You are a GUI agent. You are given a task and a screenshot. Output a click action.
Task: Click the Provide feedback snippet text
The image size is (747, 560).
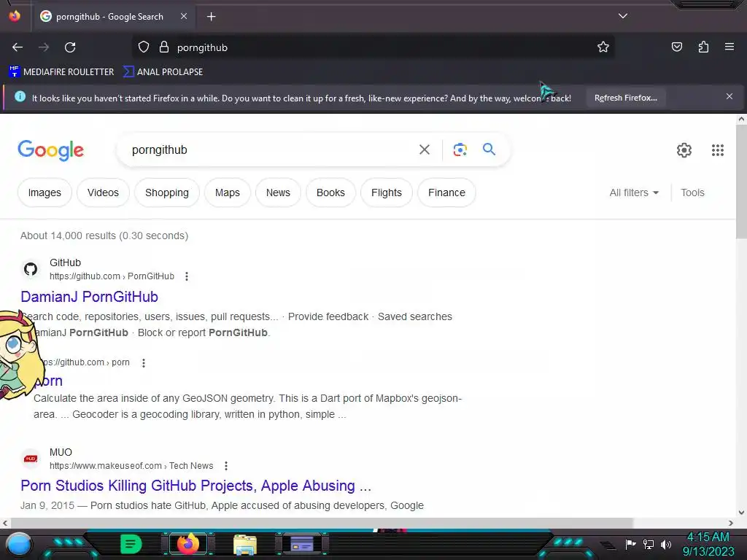point(328,316)
